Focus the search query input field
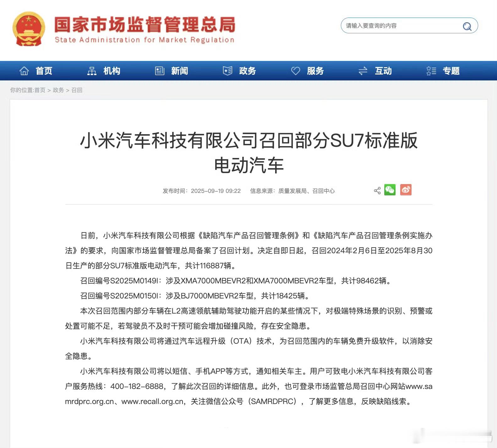The height and width of the screenshot is (448, 497). pyautogui.click(x=409, y=26)
